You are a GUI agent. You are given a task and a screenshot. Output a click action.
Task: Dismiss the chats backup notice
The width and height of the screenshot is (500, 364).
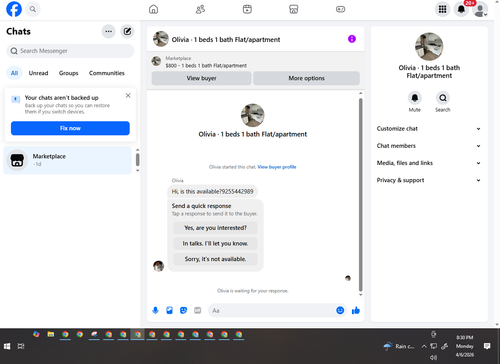(x=128, y=96)
